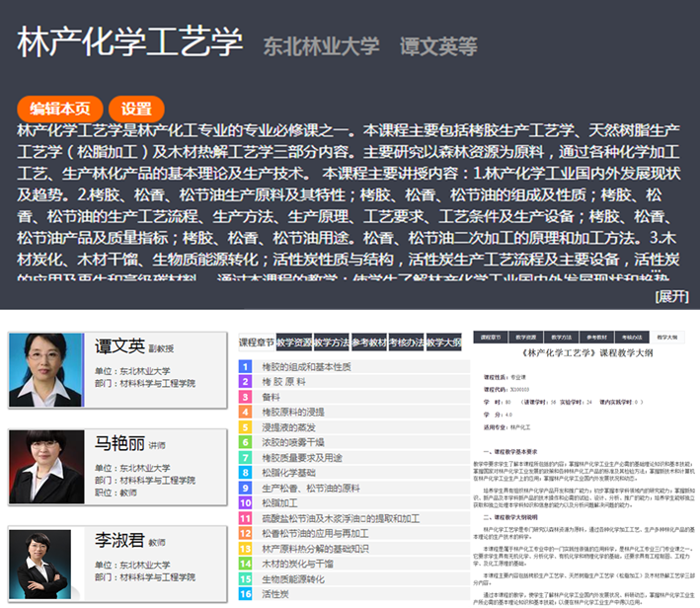Viewport: 700px width, 608px height.
Task: Expand the description with [展开]
Action: tap(671, 296)
